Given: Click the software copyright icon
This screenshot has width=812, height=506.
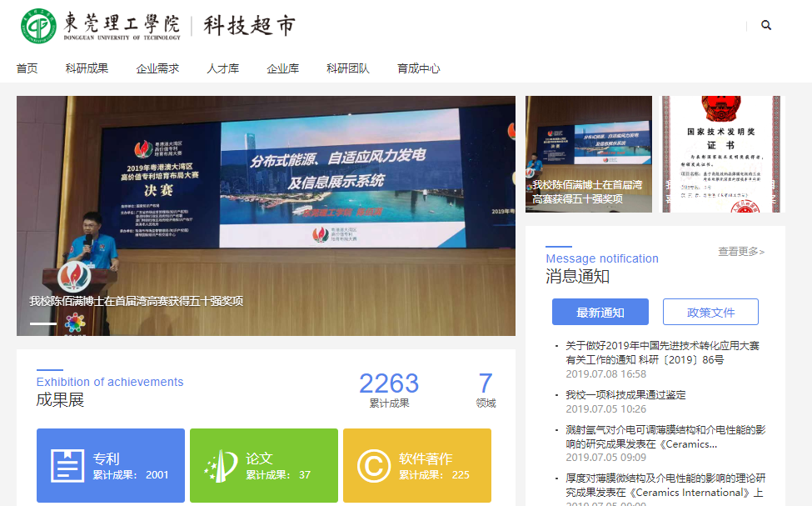Looking at the screenshot, I should pos(374,466).
